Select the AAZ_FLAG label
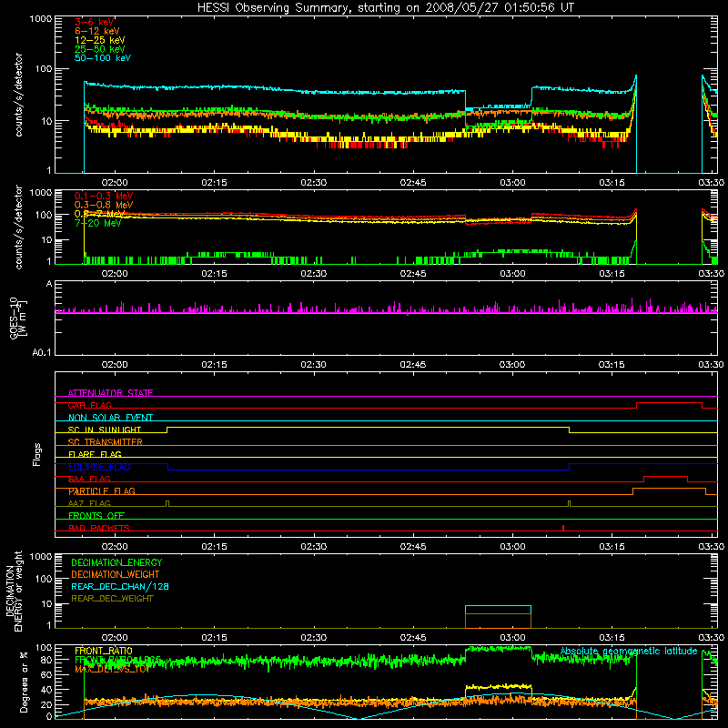Viewport: 728px width, 728px height. pyautogui.click(x=89, y=503)
